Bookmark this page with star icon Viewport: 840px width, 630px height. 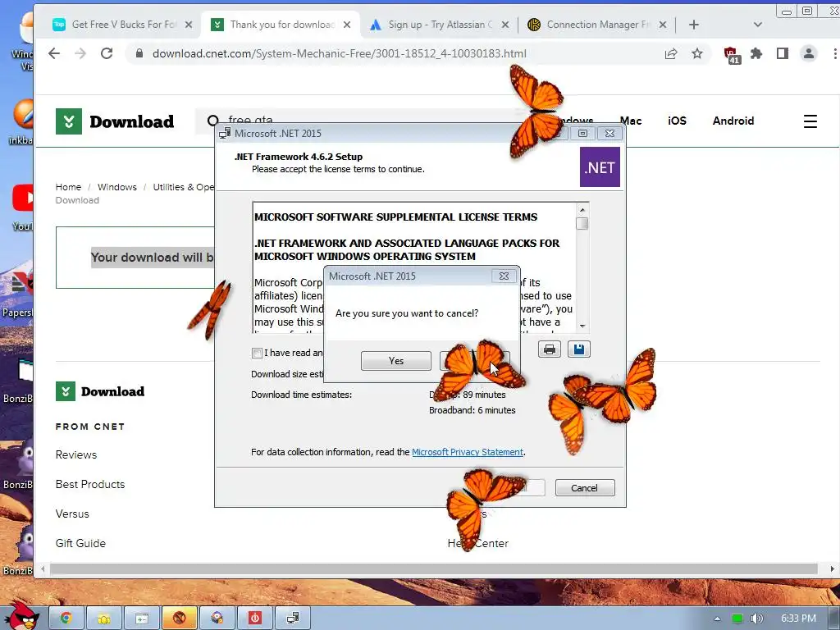(x=697, y=53)
